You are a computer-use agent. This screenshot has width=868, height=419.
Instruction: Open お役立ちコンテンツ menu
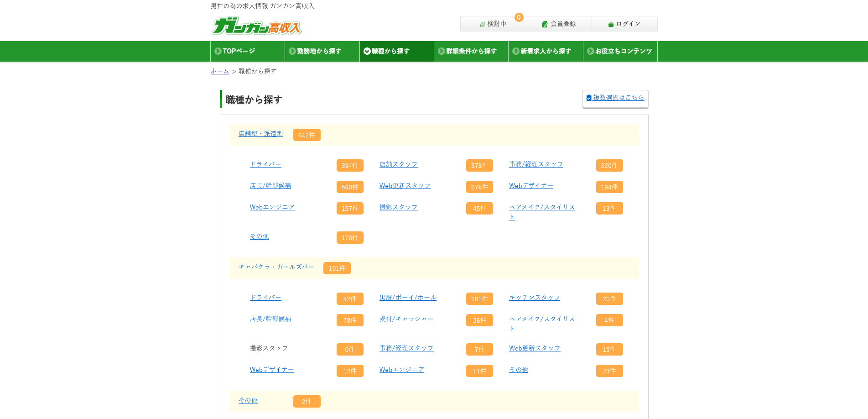tap(620, 51)
